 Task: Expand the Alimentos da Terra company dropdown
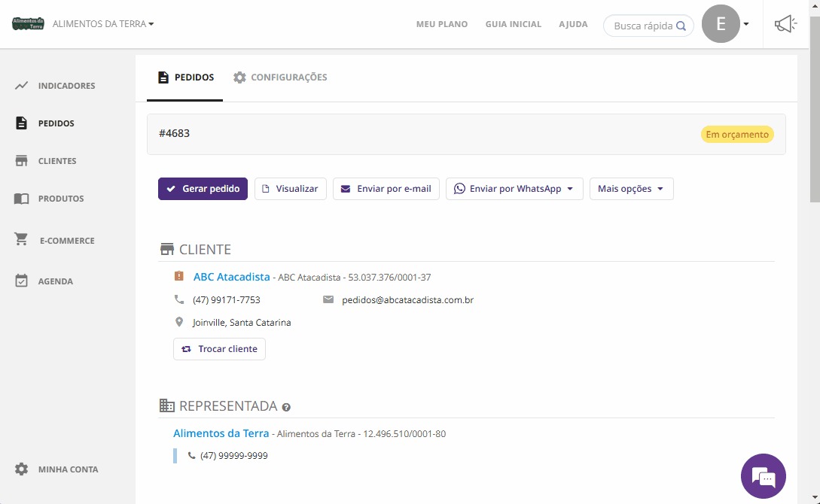(x=103, y=24)
